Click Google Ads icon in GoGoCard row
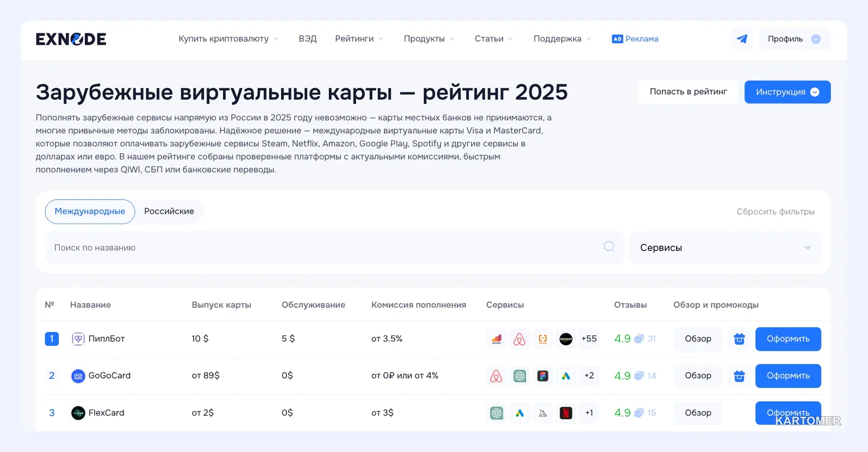The image size is (868, 452). 566,376
